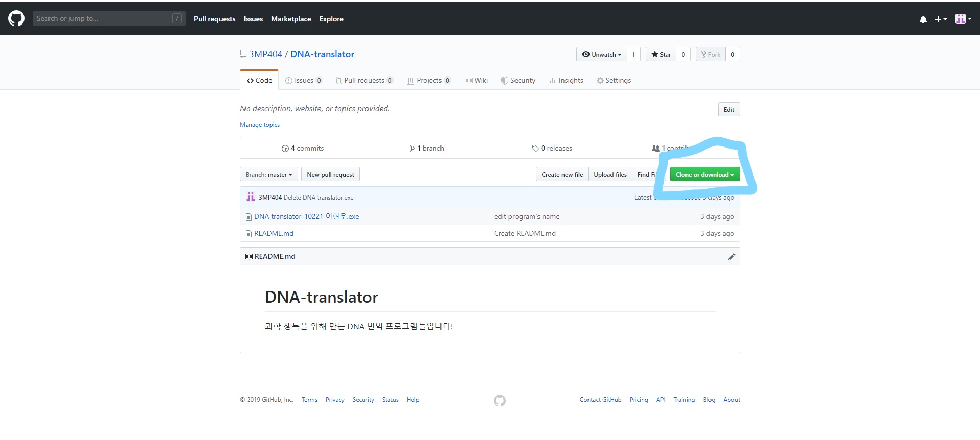The image size is (980, 440).
Task: Focus the Search or jump to field
Action: [109, 19]
